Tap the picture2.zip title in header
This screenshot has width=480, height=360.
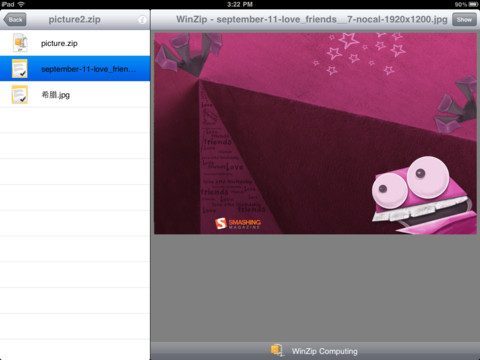(x=74, y=19)
